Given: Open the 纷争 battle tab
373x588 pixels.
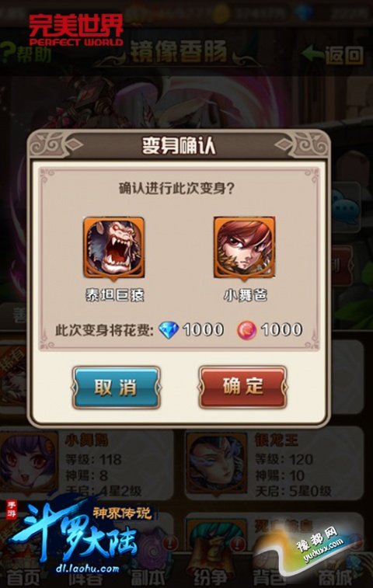Looking at the screenshot, I should 210,577.
